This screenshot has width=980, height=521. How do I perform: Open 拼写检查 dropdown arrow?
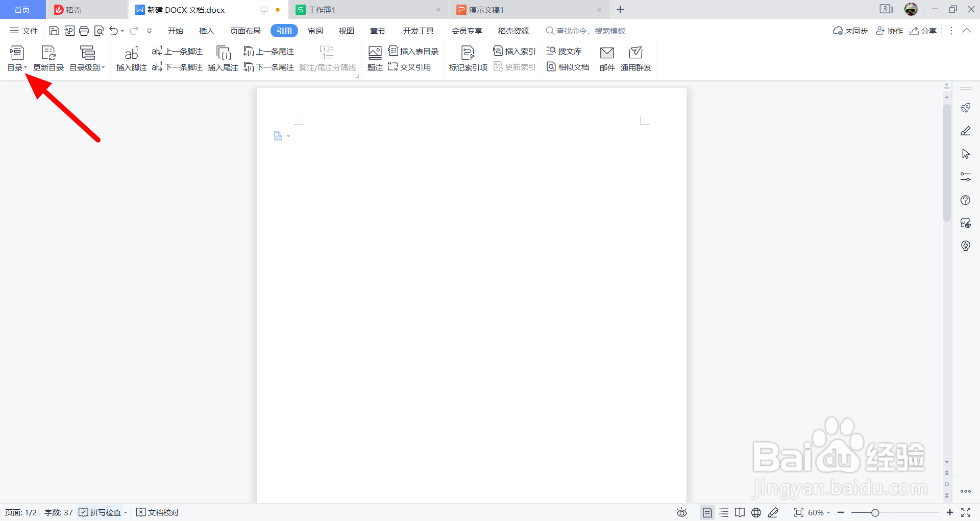(x=126, y=512)
